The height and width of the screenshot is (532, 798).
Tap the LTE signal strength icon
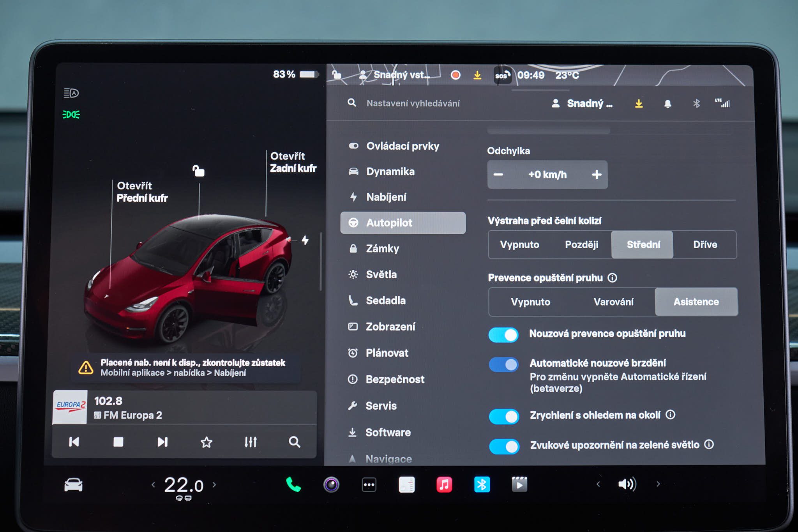pyautogui.click(x=722, y=103)
